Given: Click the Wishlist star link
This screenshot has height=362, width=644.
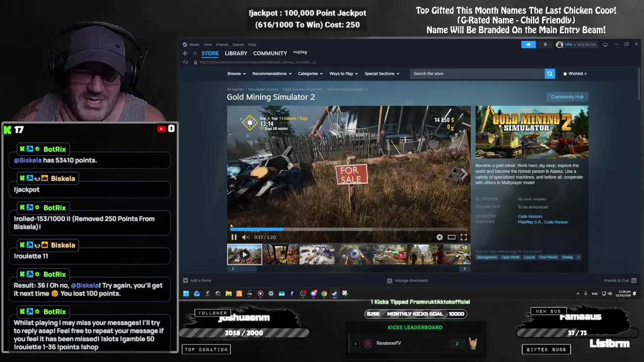Looking at the screenshot, I should [x=575, y=73].
